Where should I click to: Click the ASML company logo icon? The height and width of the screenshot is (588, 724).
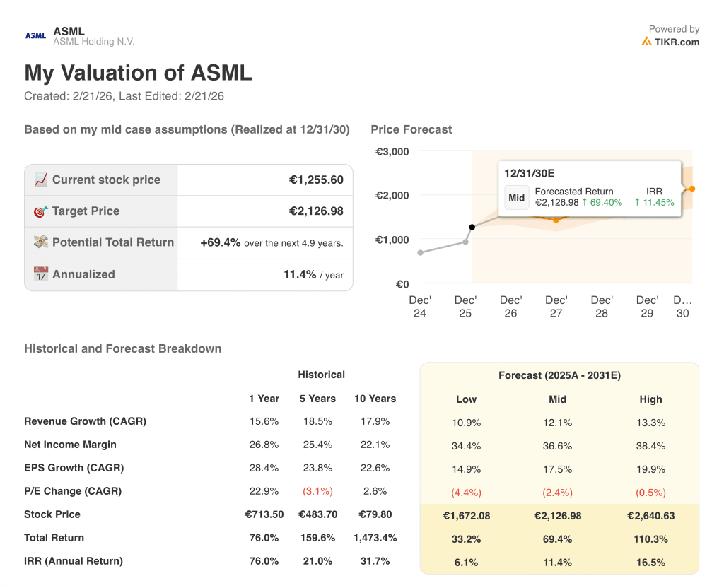coord(35,35)
